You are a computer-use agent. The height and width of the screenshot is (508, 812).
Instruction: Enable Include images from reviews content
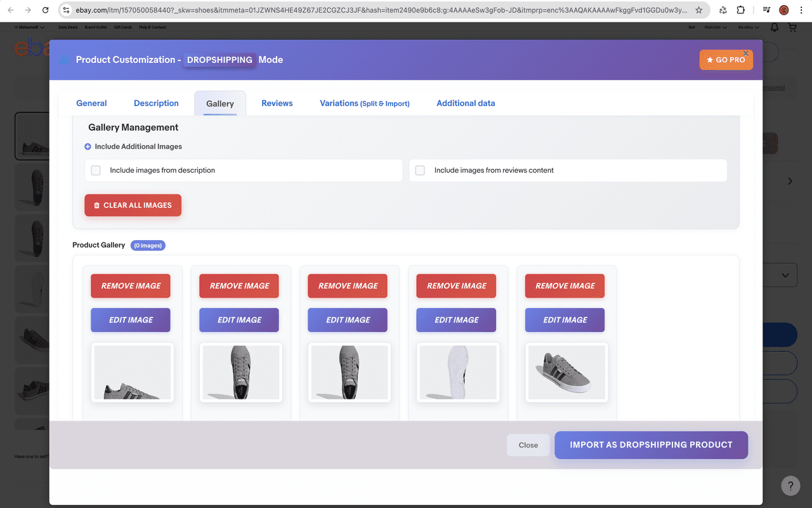[x=419, y=170]
